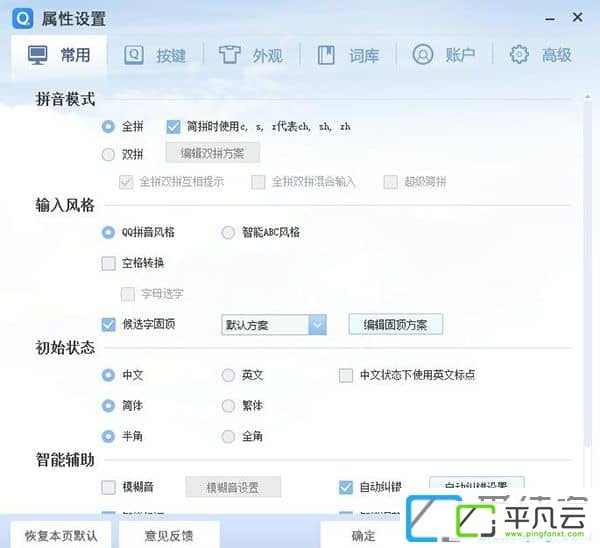The width and height of the screenshot is (600, 548).
Task: Select 英文 initial state
Action: [x=228, y=375]
